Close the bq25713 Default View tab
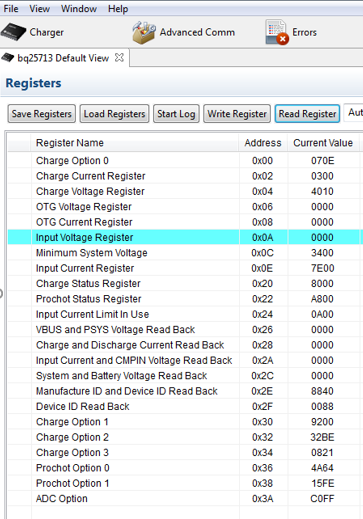Image resolution: width=363 pixels, height=519 pixels. point(119,58)
